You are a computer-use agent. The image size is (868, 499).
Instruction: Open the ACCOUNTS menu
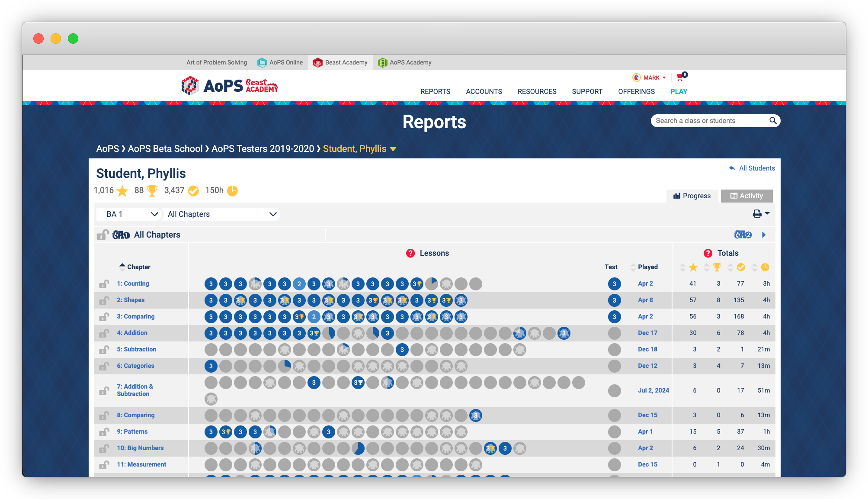[x=484, y=91]
